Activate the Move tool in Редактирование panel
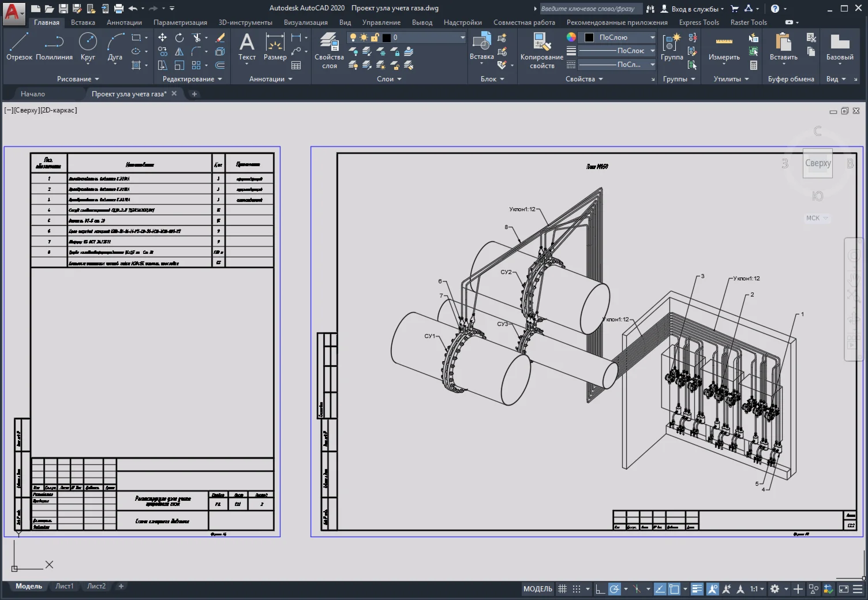 pyautogui.click(x=163, y=37)
